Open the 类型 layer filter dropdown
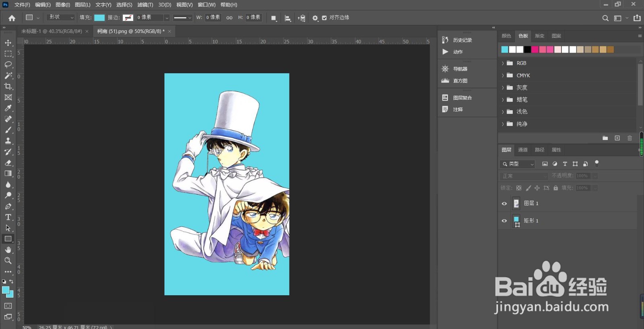The height and width of the screenshot is (329, 644). pyautogui.click(x=518, y=164)
